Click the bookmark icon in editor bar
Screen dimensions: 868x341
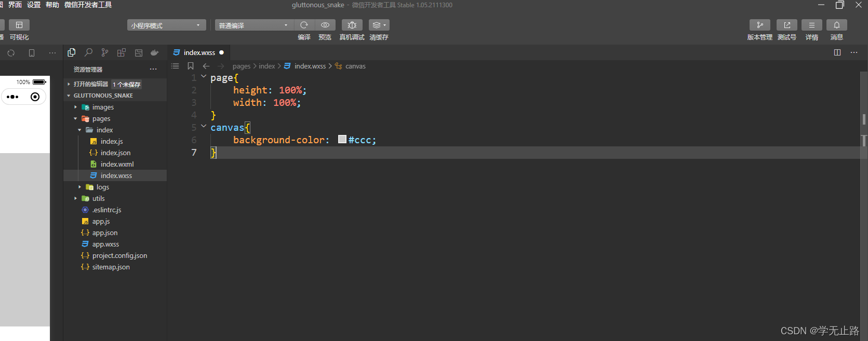tap(191, 66)
